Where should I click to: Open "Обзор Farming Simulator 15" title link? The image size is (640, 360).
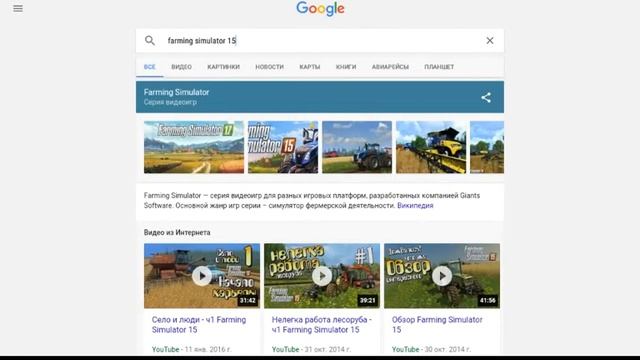437,324
